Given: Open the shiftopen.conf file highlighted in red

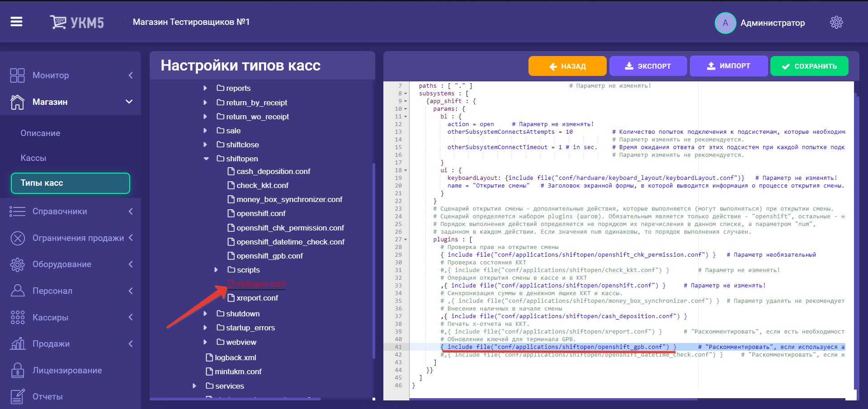Looking at the screenshot, I should 261,284.
